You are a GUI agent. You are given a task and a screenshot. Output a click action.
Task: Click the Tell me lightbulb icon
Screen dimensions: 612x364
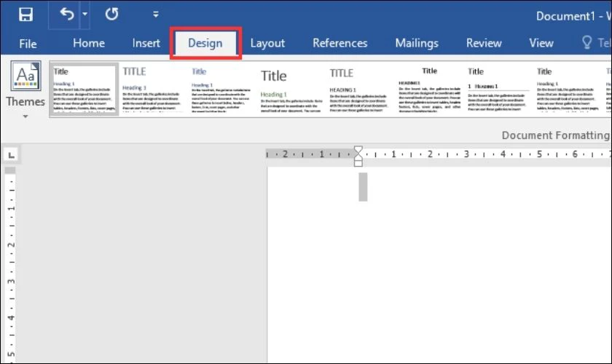(586, 42)
